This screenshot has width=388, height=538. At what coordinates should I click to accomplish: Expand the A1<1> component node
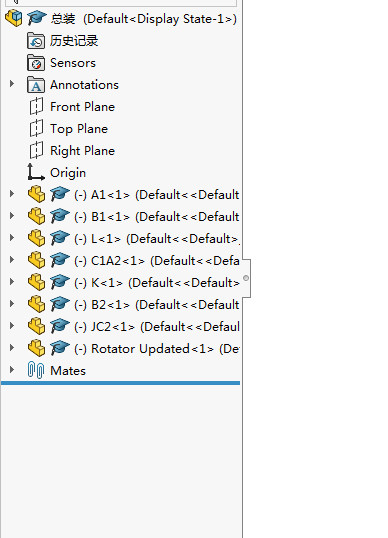pos(12,194)
